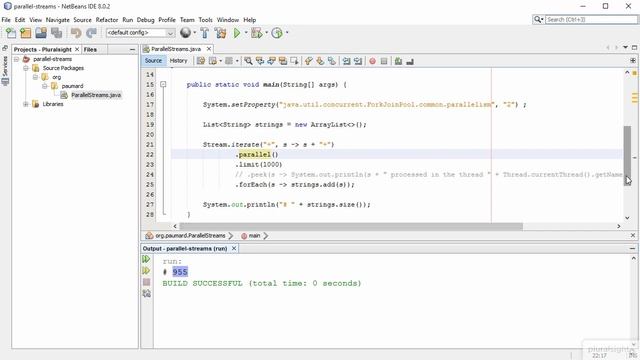Toggle Highlight Search in editor toolbar
This screenshot has width=640, height=360.
(282, 61)
